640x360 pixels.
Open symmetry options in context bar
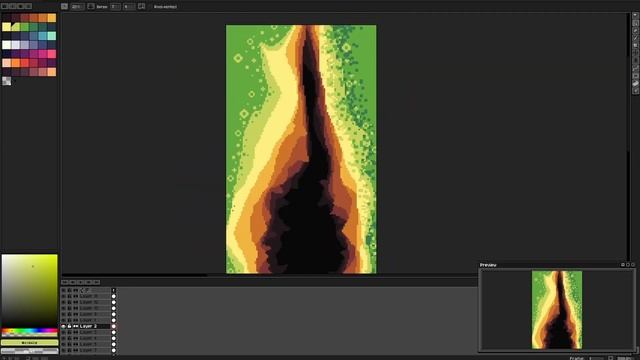click(141, 7)
